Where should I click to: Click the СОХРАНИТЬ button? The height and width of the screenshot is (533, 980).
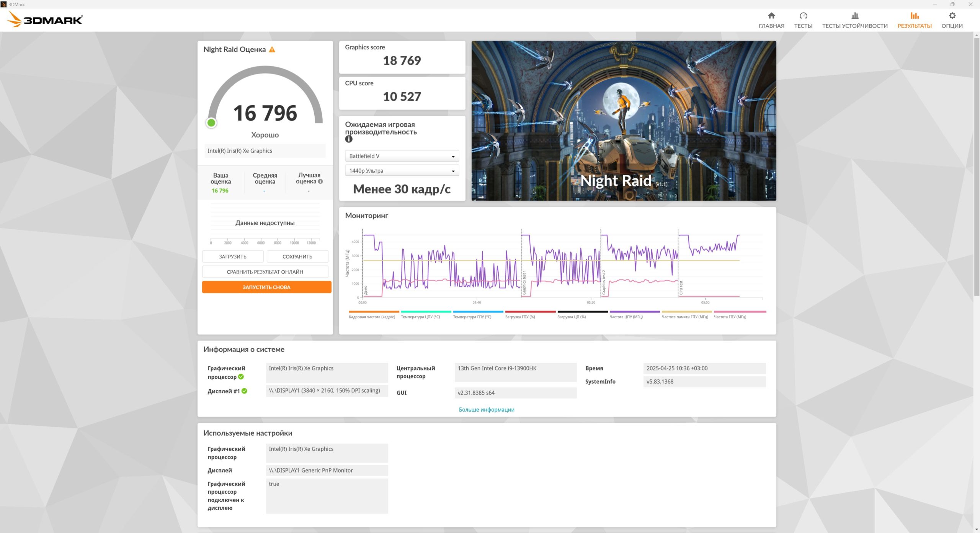tap(297, 257)
